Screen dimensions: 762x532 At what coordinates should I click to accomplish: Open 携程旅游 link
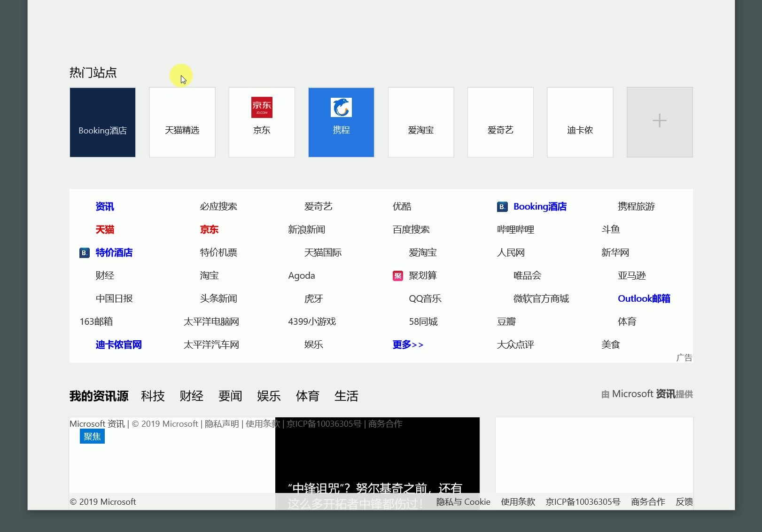(x=636, y=206)
